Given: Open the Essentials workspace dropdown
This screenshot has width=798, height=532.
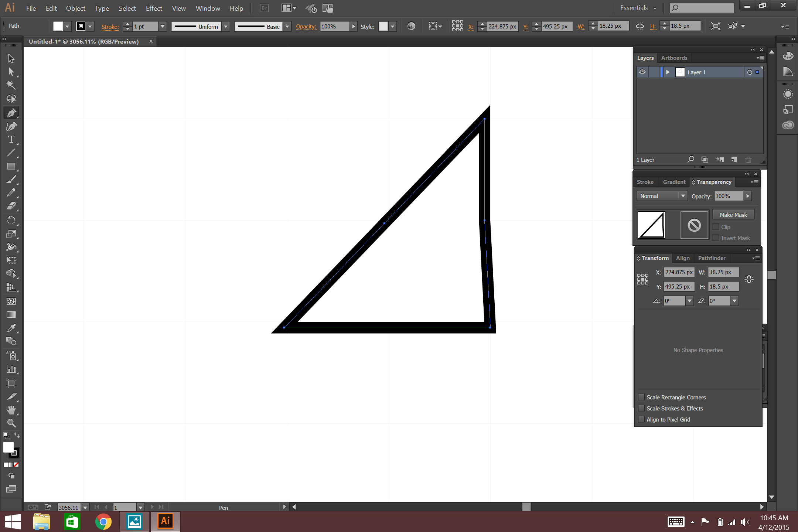Looking at the screenshot, I should tap(638, 8).
